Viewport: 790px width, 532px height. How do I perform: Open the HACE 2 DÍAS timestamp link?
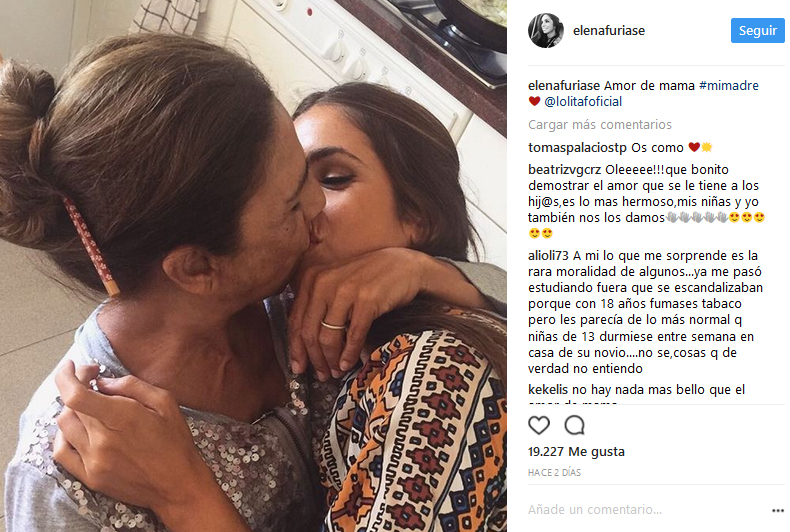554,473
